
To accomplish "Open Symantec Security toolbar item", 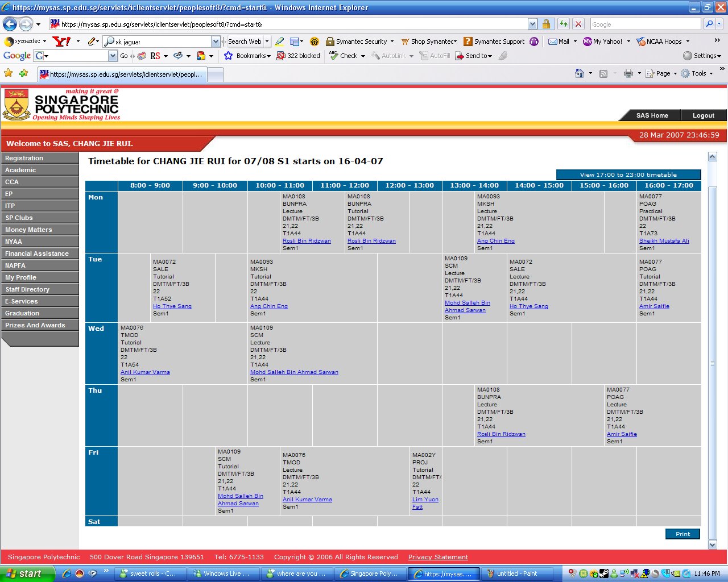I will pos(359,41).
